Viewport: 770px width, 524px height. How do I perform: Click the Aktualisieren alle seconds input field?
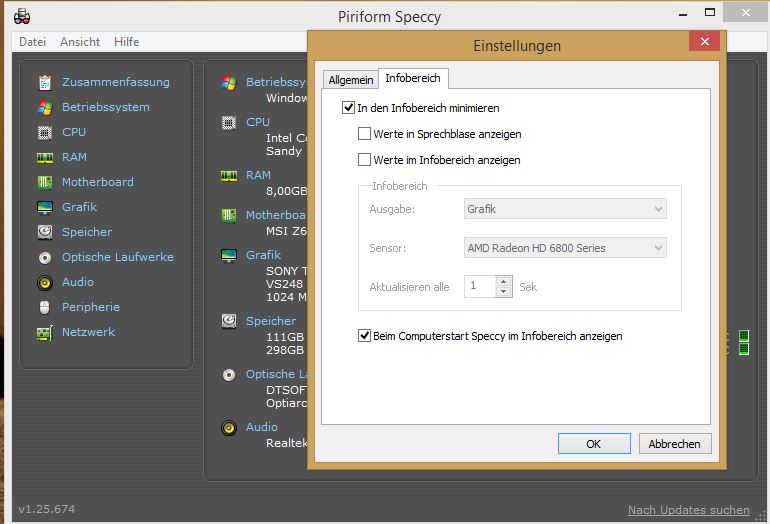(x=480, y=286)
